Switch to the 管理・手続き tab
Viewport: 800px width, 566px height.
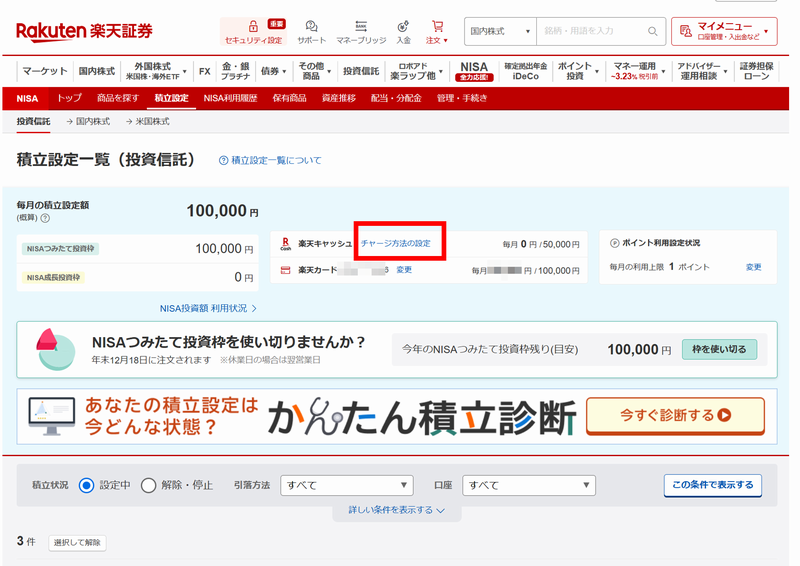point(462,98)
